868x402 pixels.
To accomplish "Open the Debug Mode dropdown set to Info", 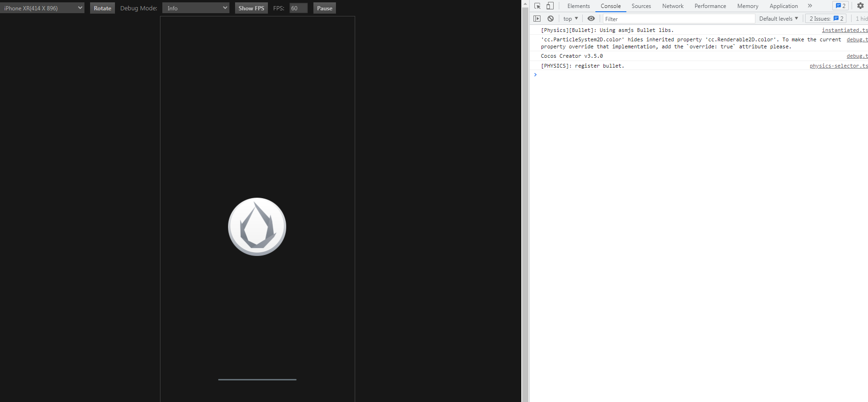I will (196, 8).
